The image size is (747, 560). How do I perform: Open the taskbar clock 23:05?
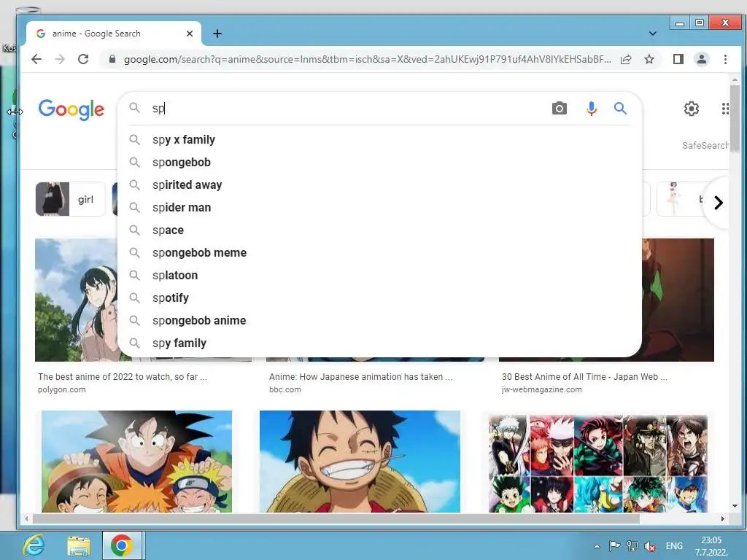pyautogui.click(x=711, y=546)
